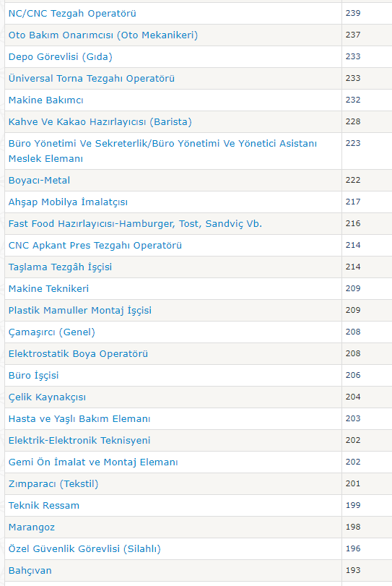Open Büro Yönetimi Ve Sekreterlik Meslek Elemanı link
Screen dimensions: 392x586
tap(162, 151)
